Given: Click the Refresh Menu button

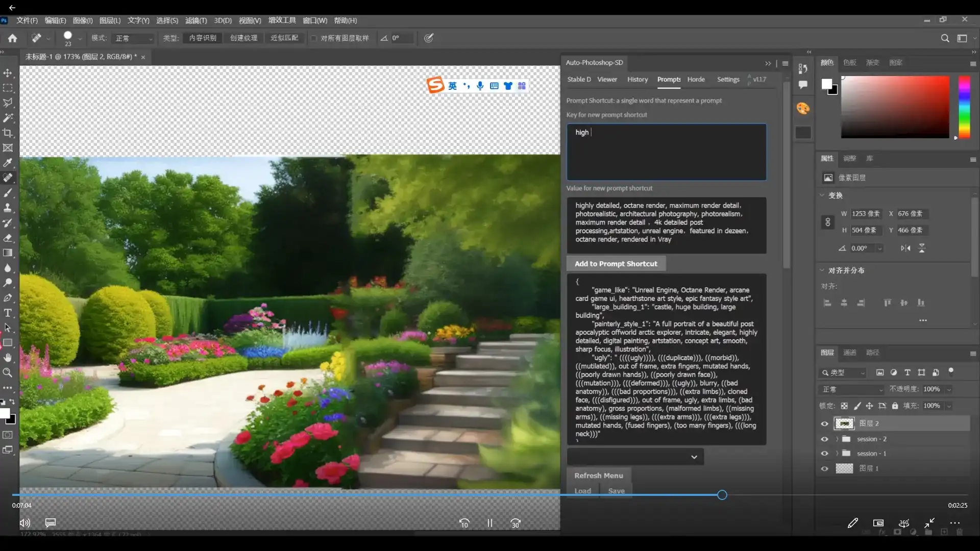Looking at the screenshot, I should point(598,475).
